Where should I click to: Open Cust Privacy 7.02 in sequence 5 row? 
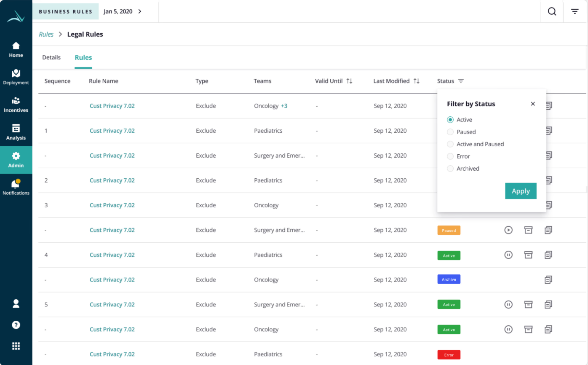click(112, 305)
